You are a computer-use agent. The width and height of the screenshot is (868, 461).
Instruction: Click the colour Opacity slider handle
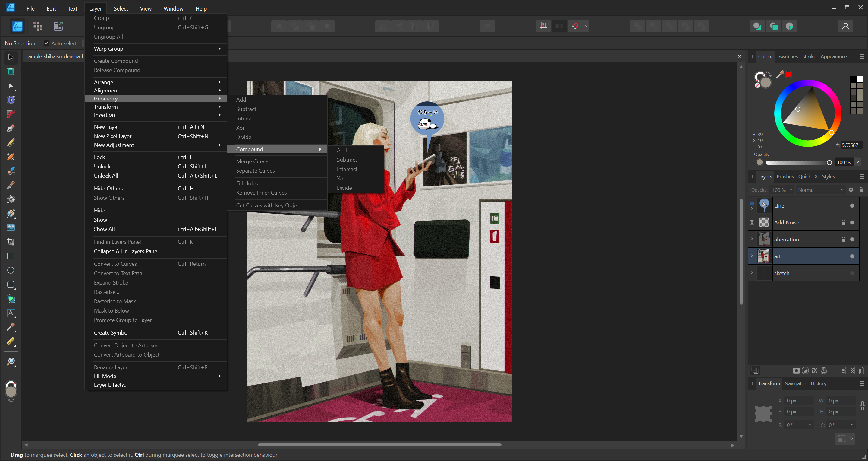829,163
